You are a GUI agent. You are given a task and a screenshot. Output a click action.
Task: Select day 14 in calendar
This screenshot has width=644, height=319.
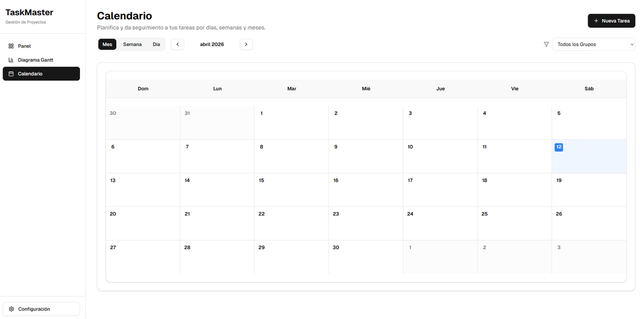click(x=217, y=190)
